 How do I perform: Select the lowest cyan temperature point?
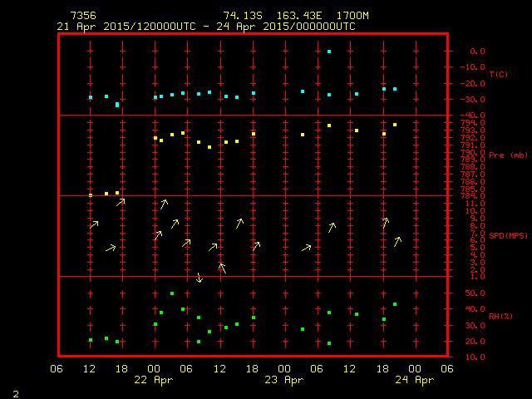[117, 105]
